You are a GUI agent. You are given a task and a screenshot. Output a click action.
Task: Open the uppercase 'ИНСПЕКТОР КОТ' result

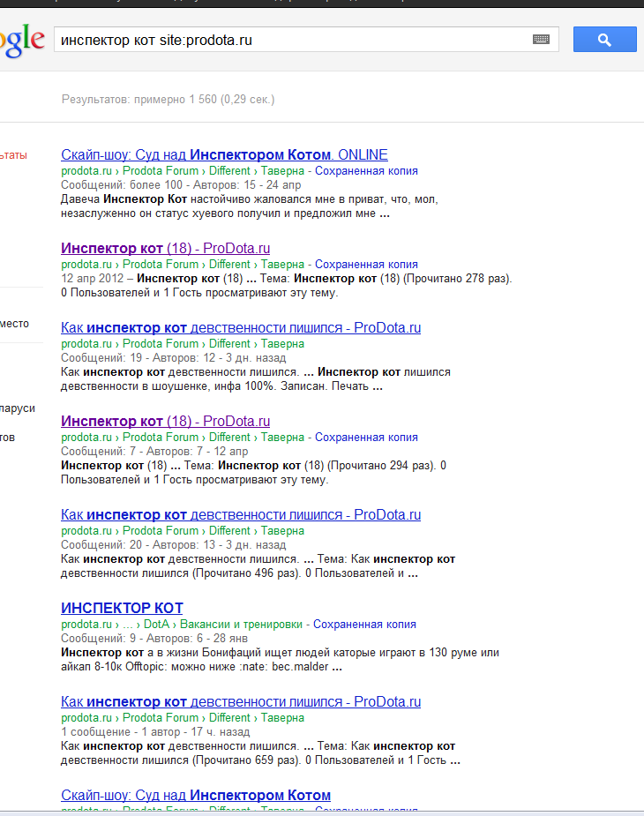click(122, 609)
